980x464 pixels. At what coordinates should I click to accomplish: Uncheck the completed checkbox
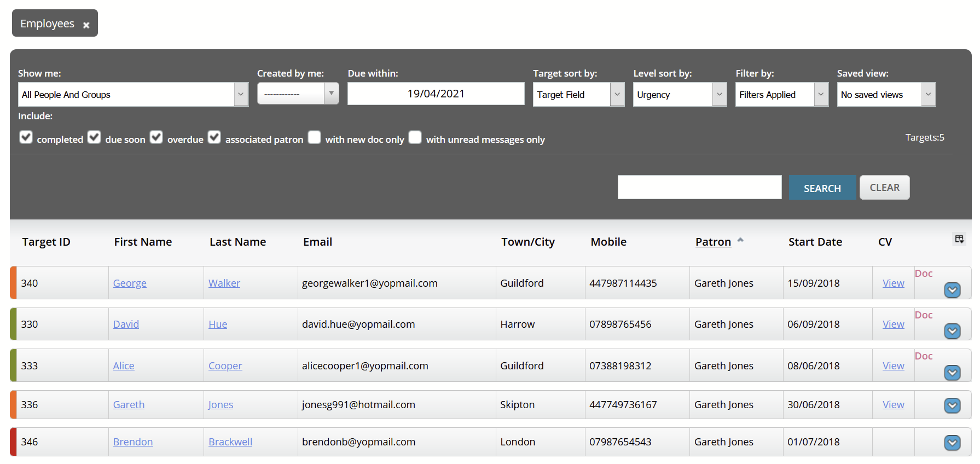point(26,137)
